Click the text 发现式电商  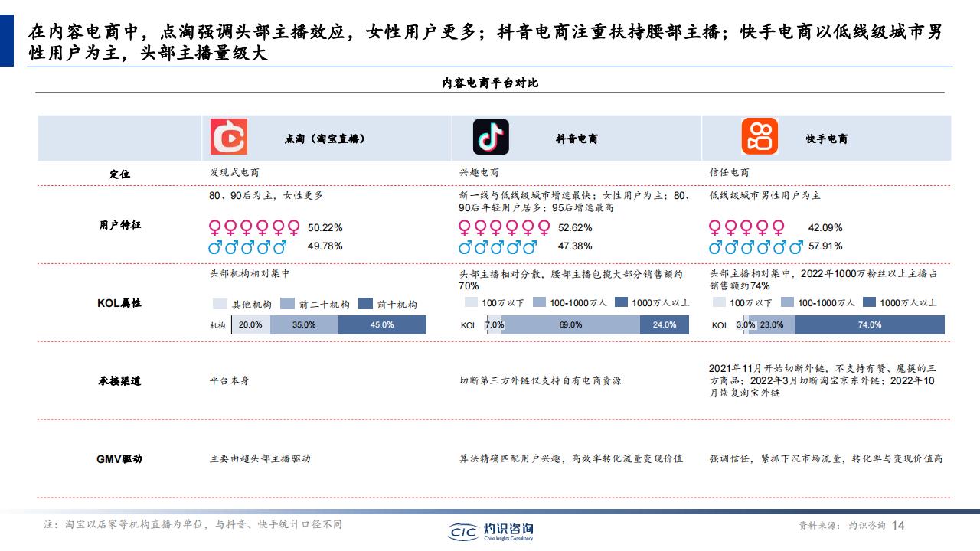(234, 173)
